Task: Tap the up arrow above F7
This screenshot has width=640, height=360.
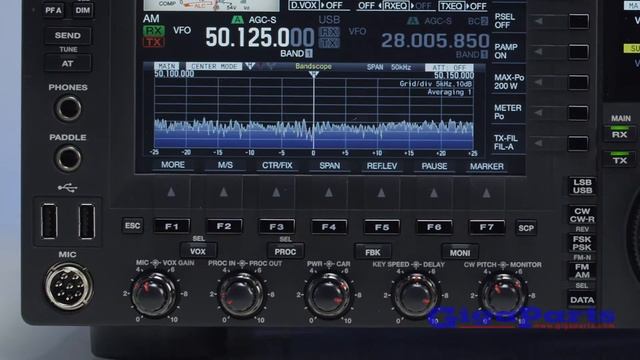Action: [486, 193]
